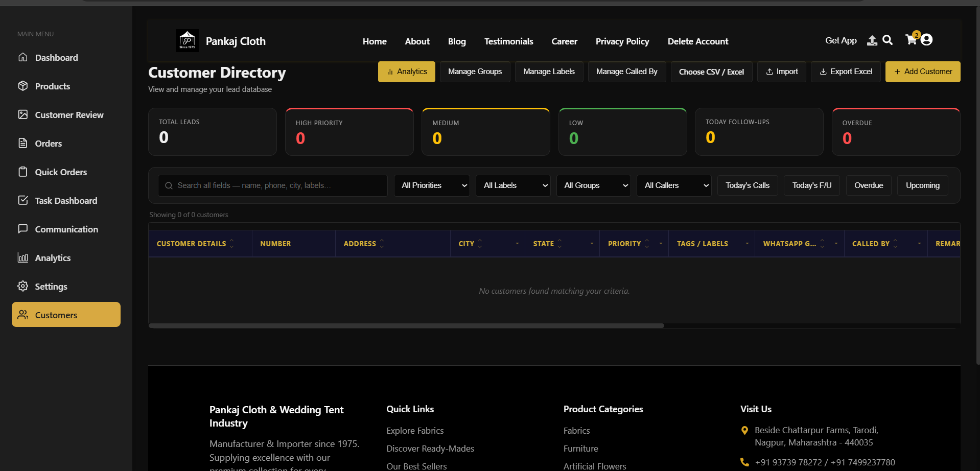
Task: Open the All Priorities dropdown
Action: tap(432, 185)
